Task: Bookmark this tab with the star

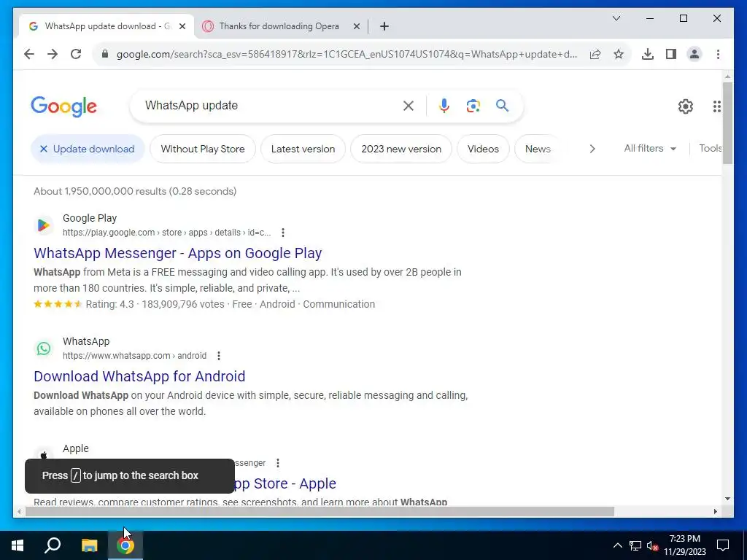Action: point(619,54)
